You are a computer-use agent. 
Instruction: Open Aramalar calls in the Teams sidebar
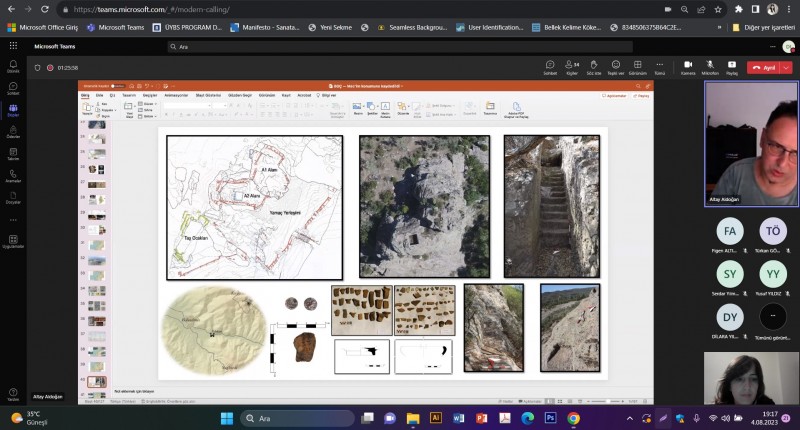pos(13,175)
